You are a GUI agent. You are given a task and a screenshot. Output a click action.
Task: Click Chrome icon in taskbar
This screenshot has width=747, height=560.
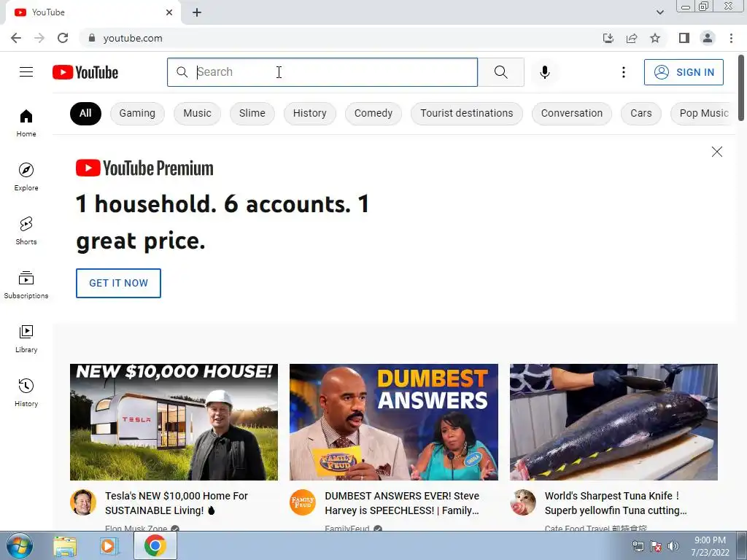coord(155,545)
